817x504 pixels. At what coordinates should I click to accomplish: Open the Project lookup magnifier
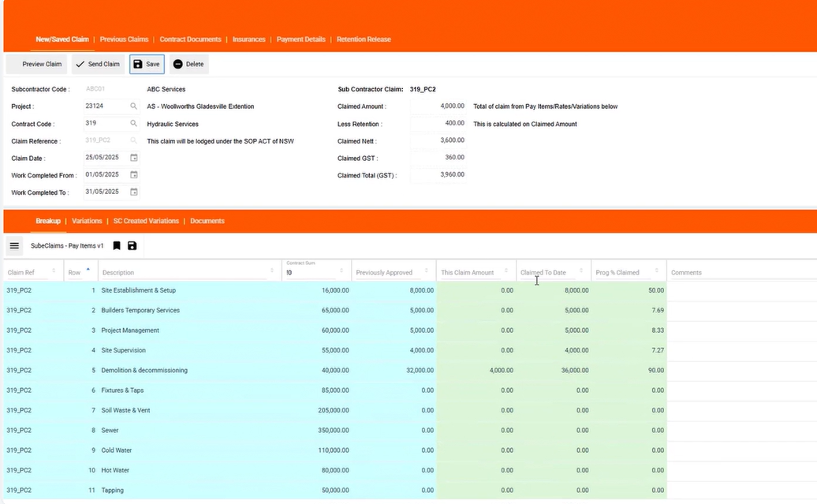coord(135,106)
